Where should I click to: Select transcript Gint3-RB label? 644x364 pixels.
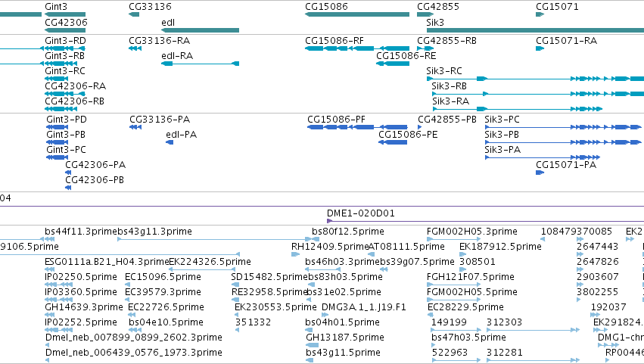64,56
